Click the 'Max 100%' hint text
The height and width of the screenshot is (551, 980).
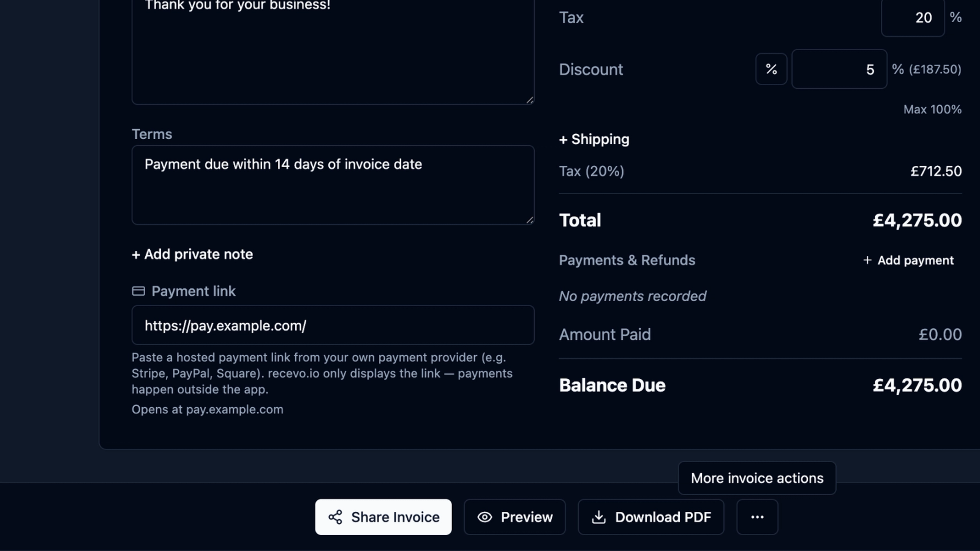coord(932,110)
